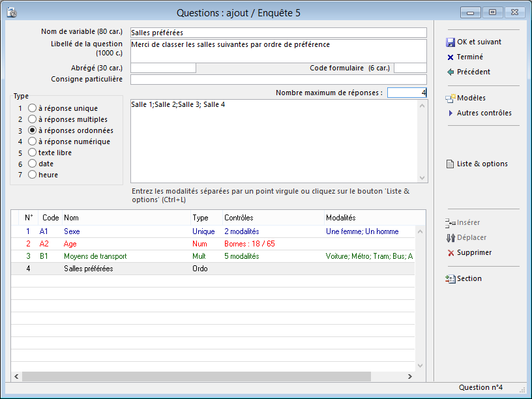The image size is (532, 399).
Task: Click the Modalités column header
Action: [x=340, y=218]
